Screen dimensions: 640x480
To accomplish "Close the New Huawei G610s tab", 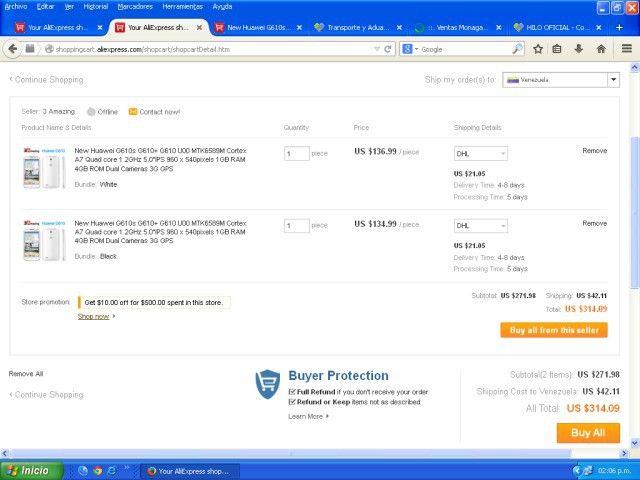I will point(299,28).
